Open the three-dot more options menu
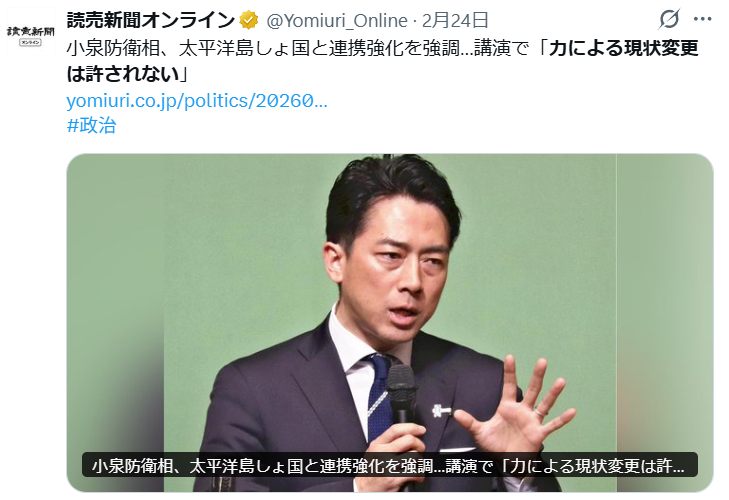Viewport: 729px width, 500px height. (x=702, y=19)
